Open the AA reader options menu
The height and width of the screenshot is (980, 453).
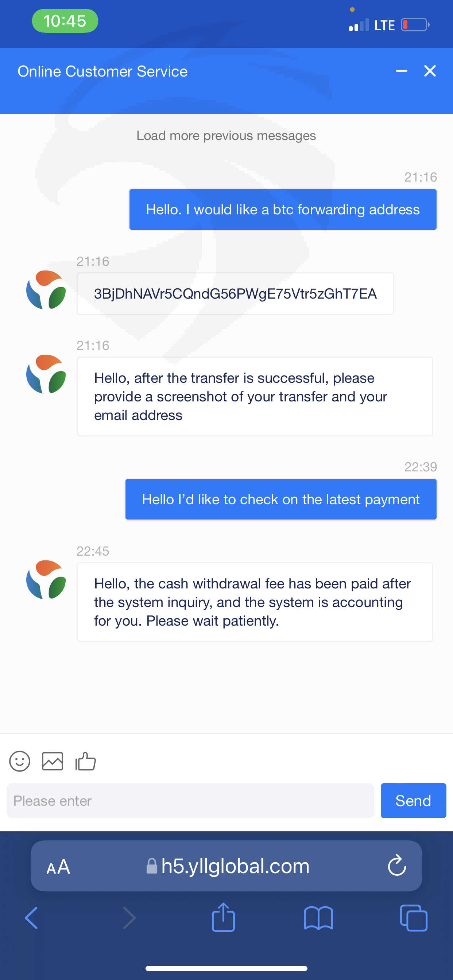(58, 867)
